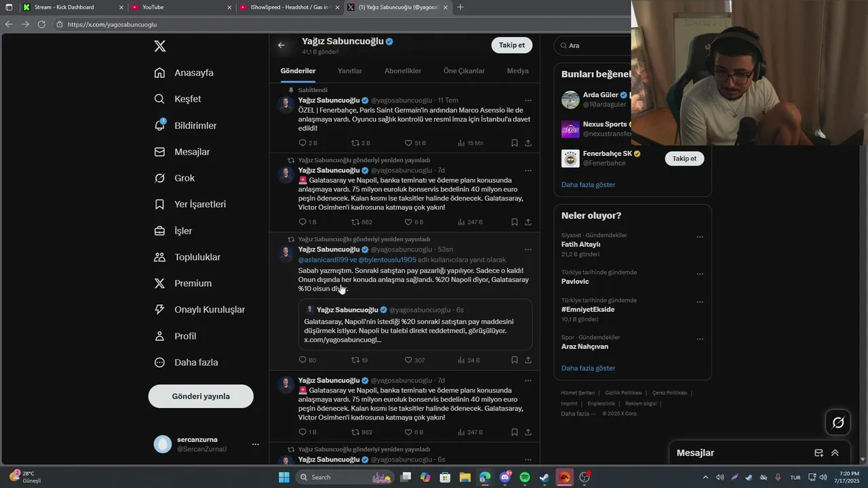This screenshot has height=488, width=868.
Task: Open the @bylentouslu1905 mention link
Action: pos(387,260)
